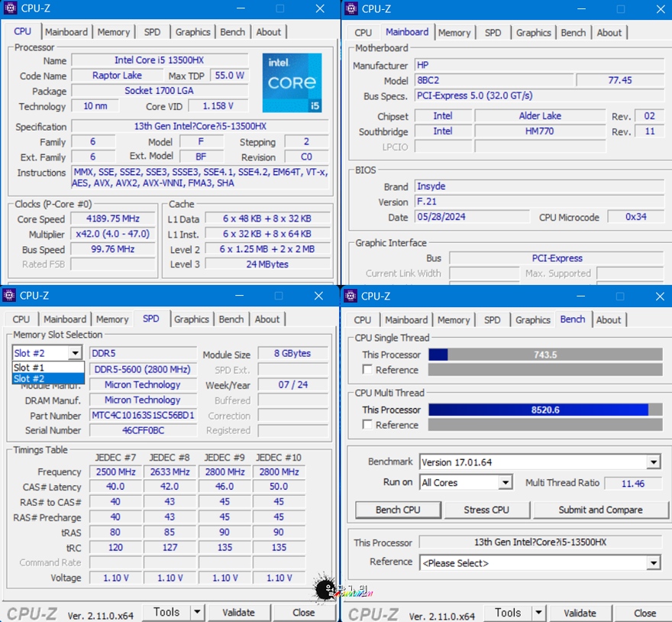
Task: Open Memory tab in top-left CPU window
Action: tap(113, 32)
